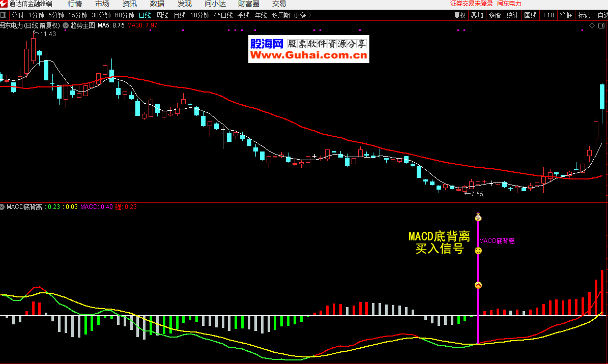Click the 闽东电力 stock name in title bar
Image resolution: width=608 pixels, height=364 pixels.
pyautogui.click(x=509, y=4)
